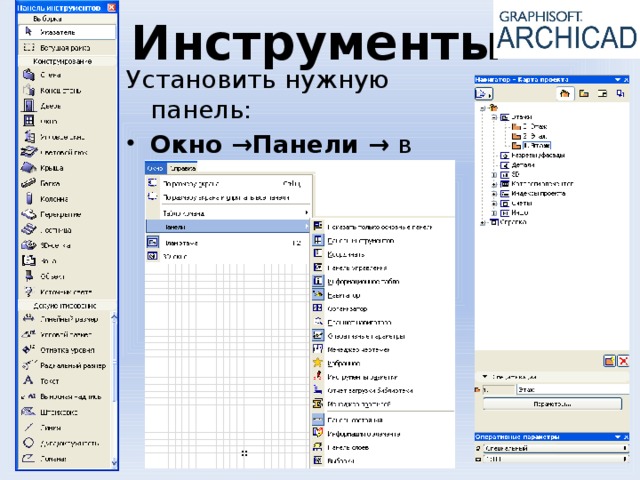Select the Lamp (Источник света) tool
Image resolution: width=640 pixels, height=480 pixels.
click(x=67, y=292)
